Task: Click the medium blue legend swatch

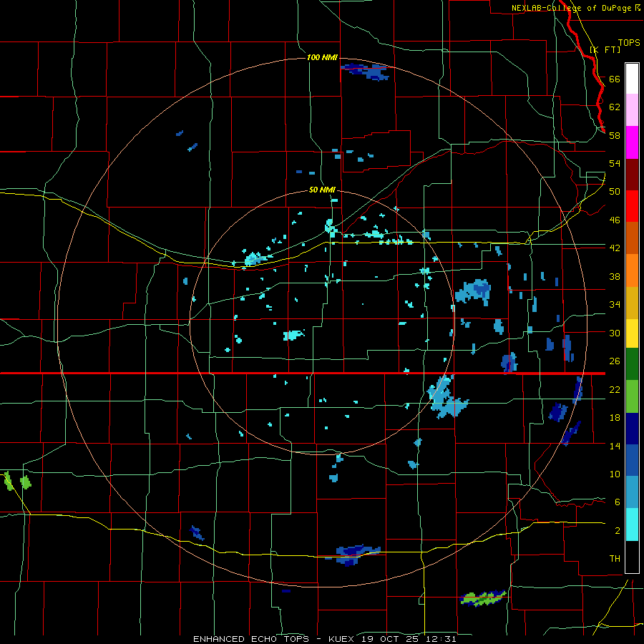Action: [632, 460]
